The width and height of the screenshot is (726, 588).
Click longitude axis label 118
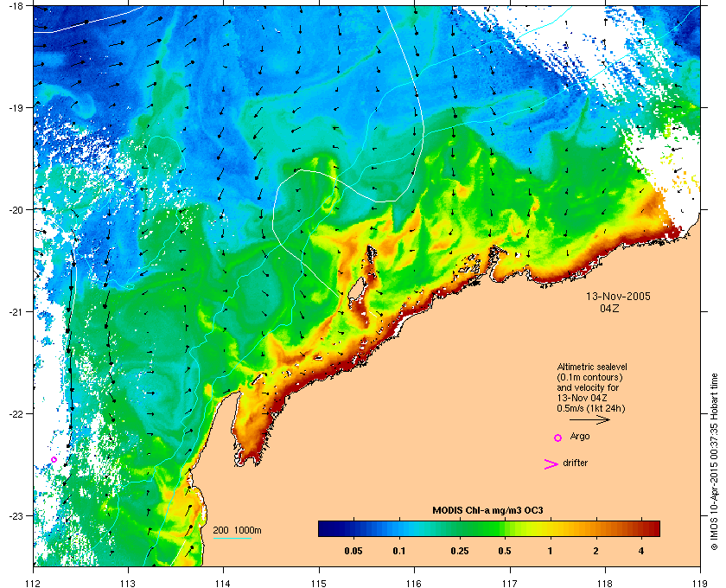pyautogui.click(x=605, y=584)
